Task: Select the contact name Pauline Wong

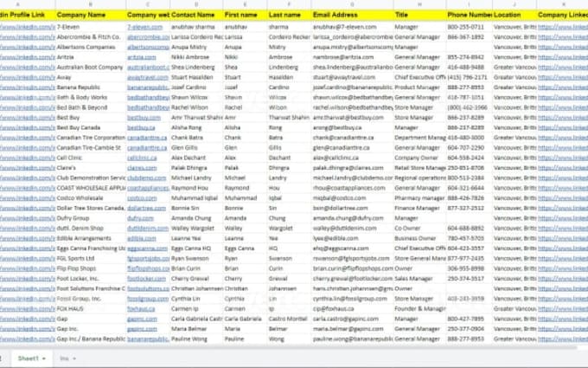Action: (x=196, y=339)
